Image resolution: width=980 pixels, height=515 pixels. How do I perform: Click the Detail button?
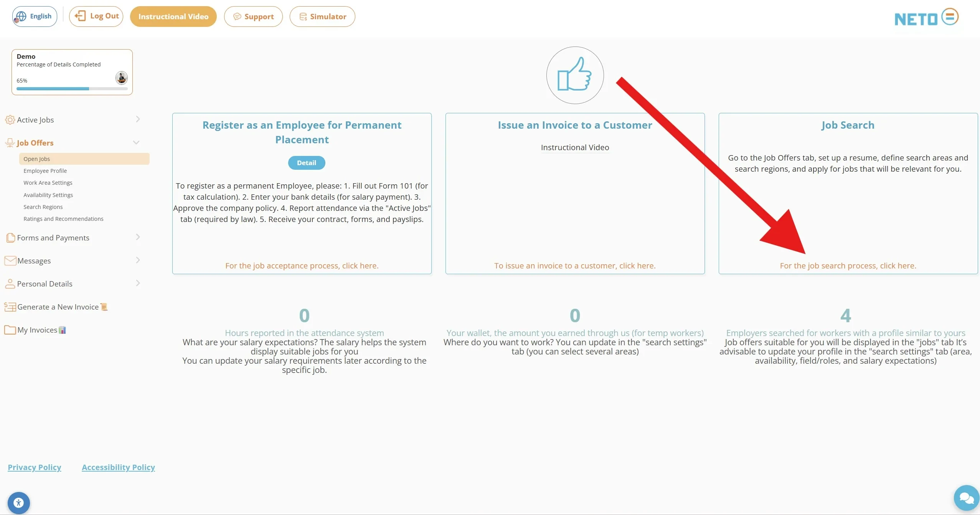(x=307, y=163)
